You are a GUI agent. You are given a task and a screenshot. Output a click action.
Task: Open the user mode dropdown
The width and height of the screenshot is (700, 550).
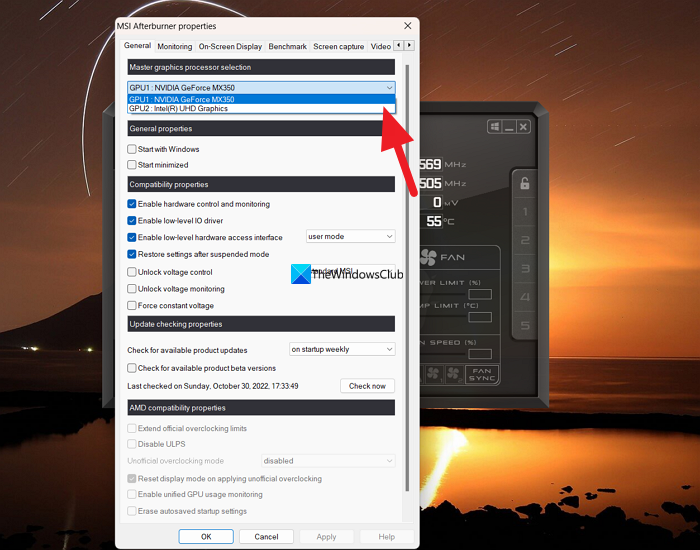pyautogui.click(x=350, y=236)
